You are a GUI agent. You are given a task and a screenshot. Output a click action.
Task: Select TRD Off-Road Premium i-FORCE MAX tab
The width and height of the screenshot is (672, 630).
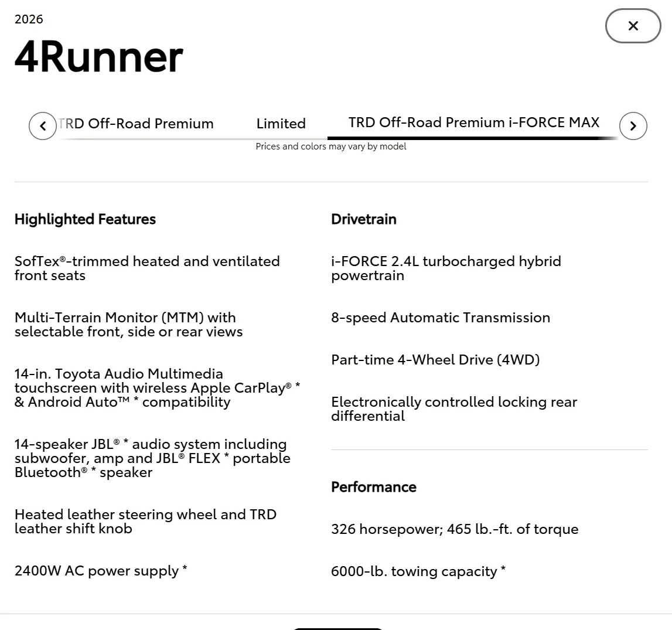click(x=473, y=122)
